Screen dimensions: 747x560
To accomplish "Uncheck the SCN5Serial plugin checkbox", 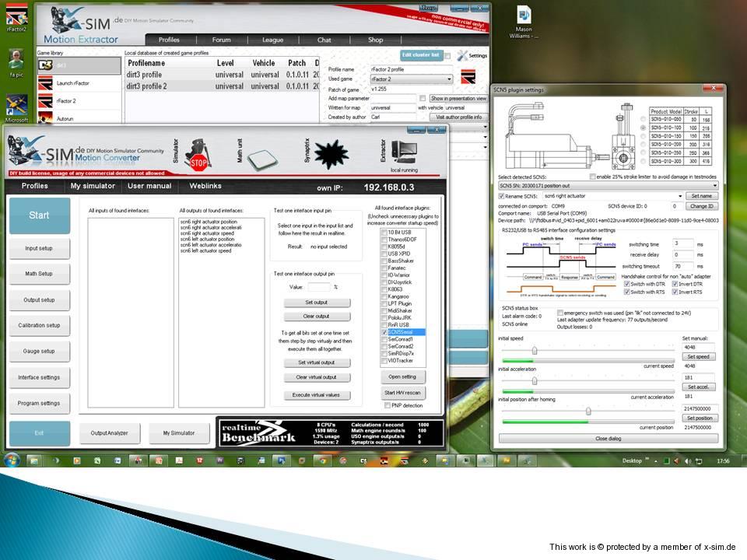I will tap(384, 332).
